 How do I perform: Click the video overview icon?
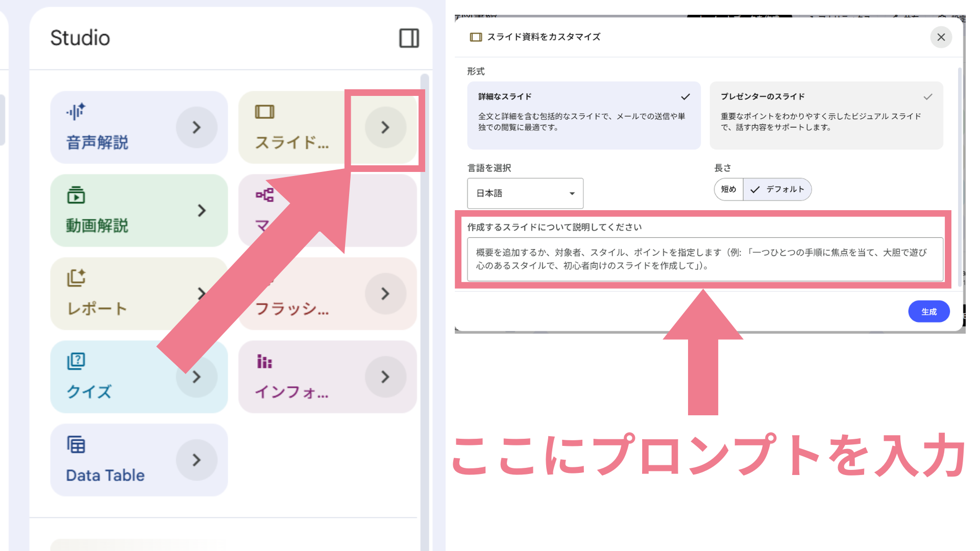[76, 195]
